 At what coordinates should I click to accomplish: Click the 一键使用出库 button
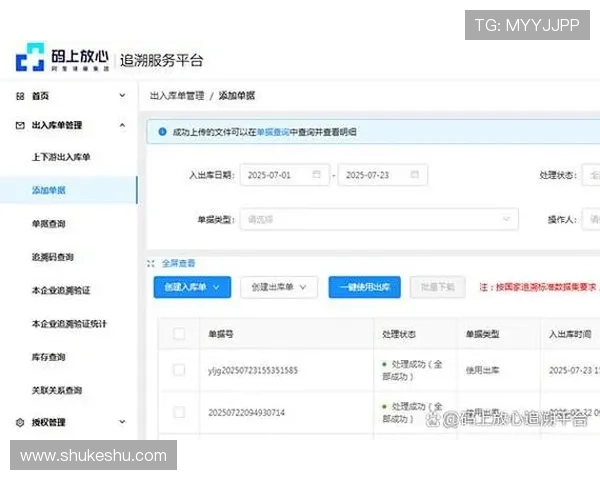coord(365,287)
